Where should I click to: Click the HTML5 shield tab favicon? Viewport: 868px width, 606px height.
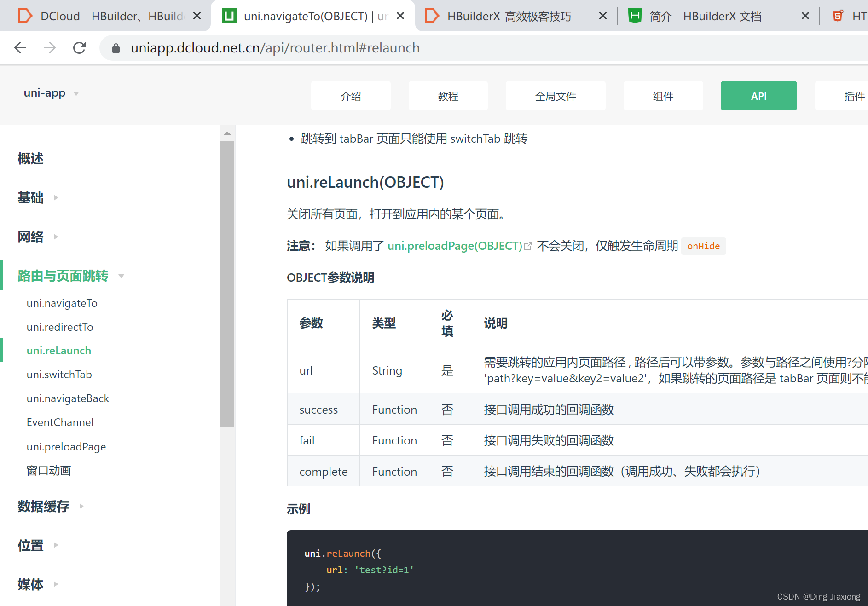coord(838,16)
